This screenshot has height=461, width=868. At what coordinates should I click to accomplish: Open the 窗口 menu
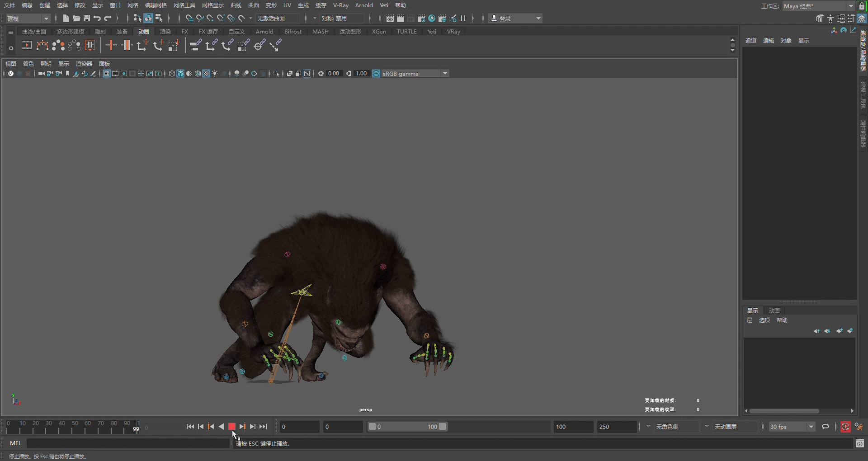(114, 5)
